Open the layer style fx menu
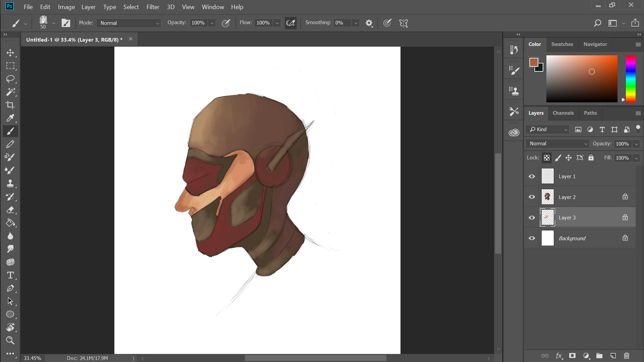Viewport: 644px width, 362px height. 559,356
